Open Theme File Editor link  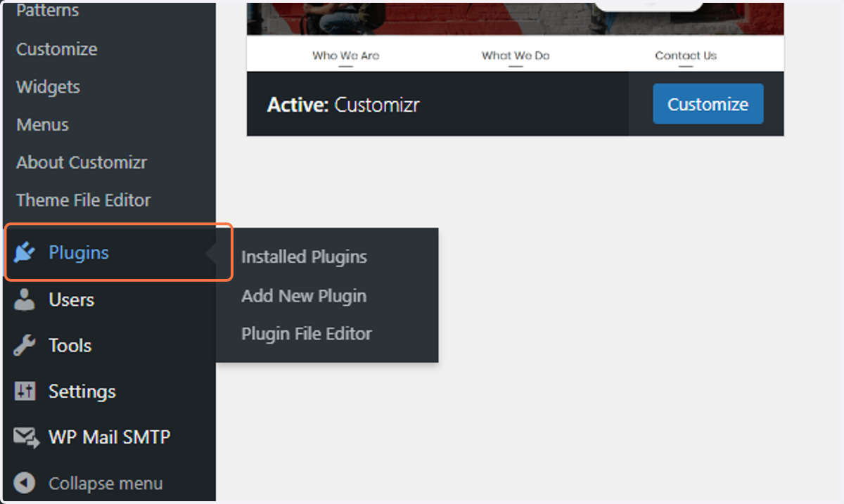(x=84, y=200)
